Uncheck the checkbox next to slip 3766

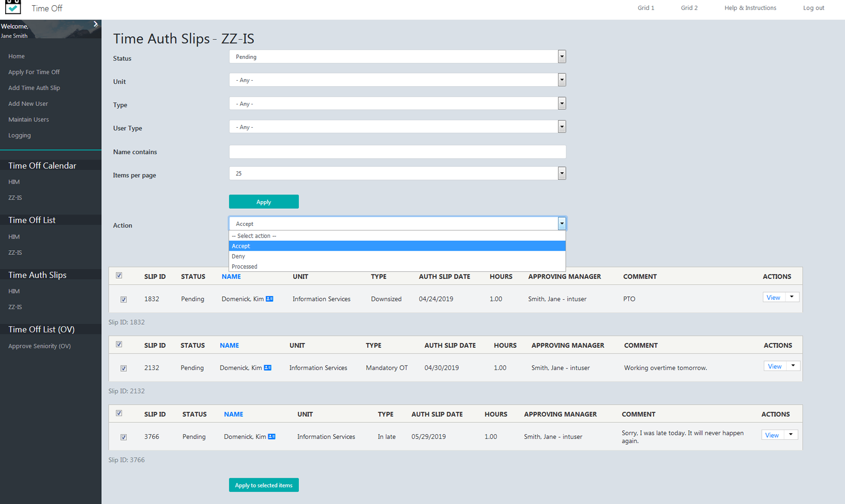[124, 437]
